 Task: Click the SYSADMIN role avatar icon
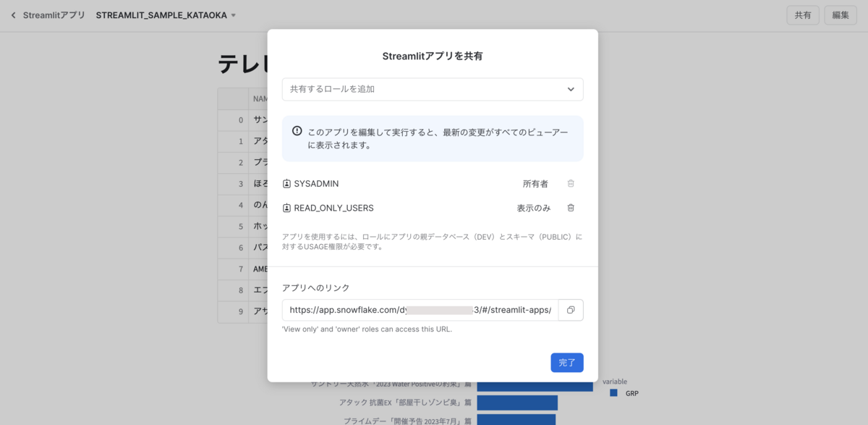[286, 183]
